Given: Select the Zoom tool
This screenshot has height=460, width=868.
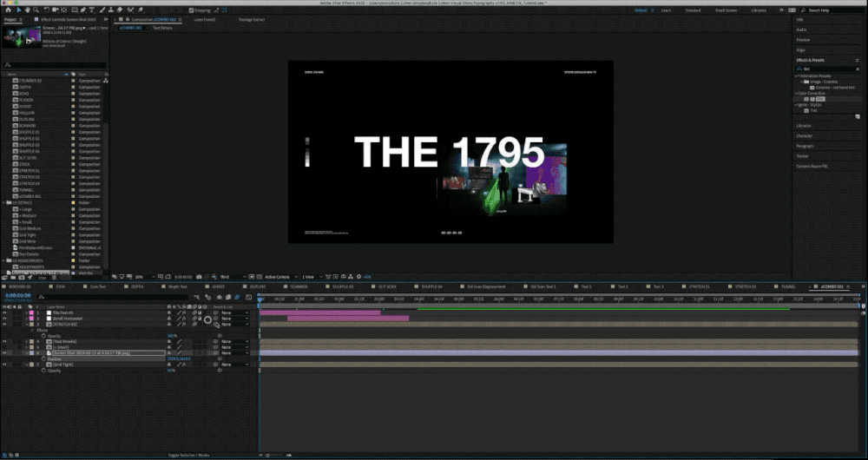Looking at the screenshot, I should click(x=36, y=10).
